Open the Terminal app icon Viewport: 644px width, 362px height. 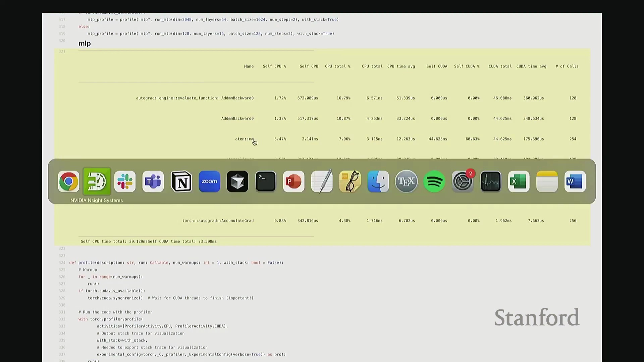pyautogui.click(x=266, y=182)
